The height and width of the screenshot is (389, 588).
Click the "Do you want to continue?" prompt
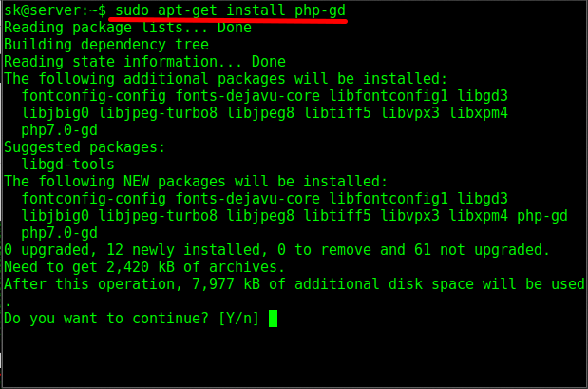click(106, 319)
